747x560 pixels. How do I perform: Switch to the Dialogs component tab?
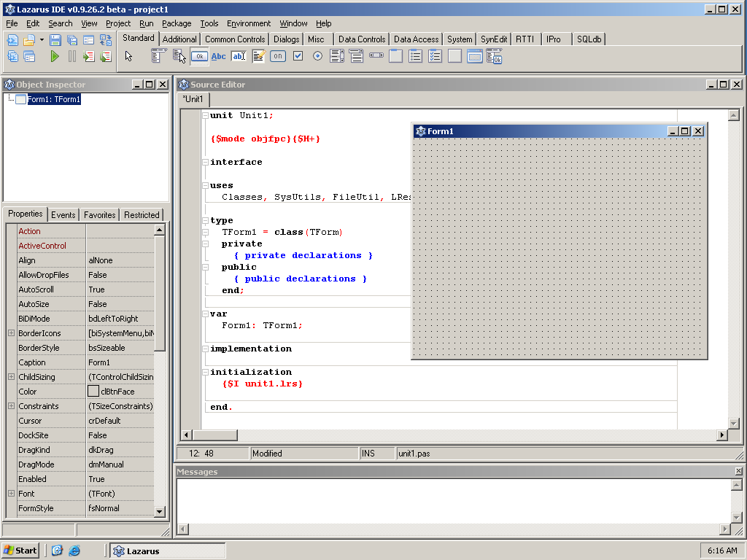pos(286,39)
